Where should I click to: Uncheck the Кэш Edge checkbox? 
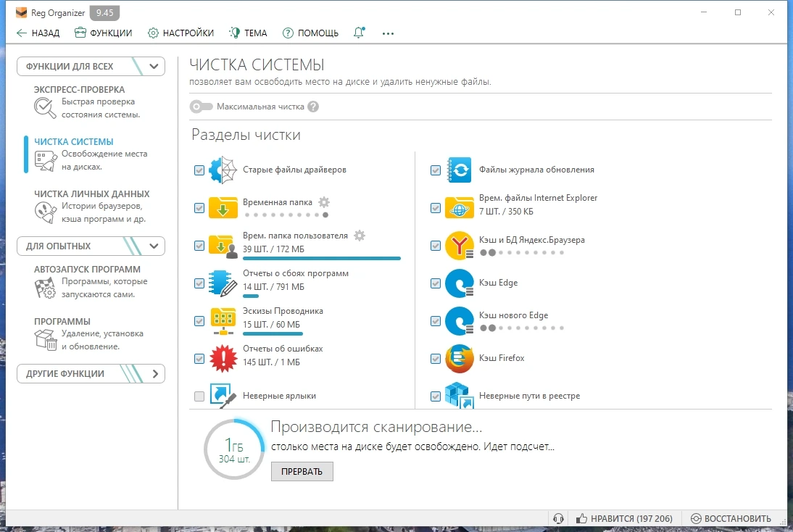coord(436,283)
